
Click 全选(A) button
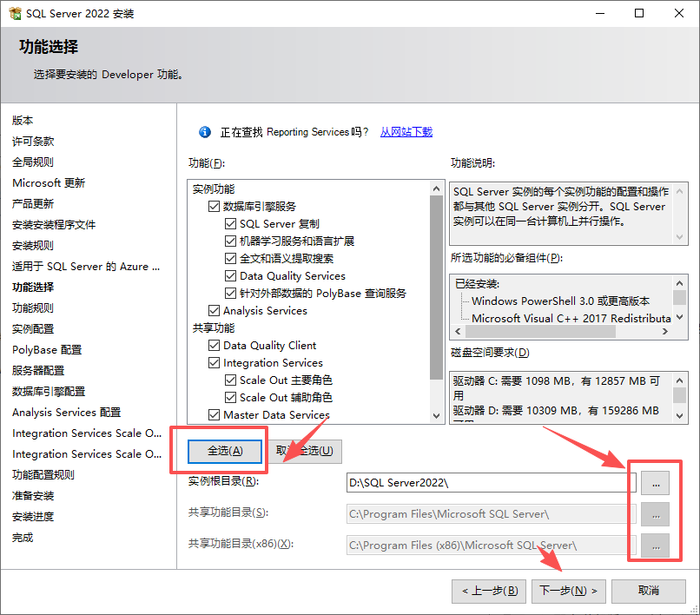225,451
